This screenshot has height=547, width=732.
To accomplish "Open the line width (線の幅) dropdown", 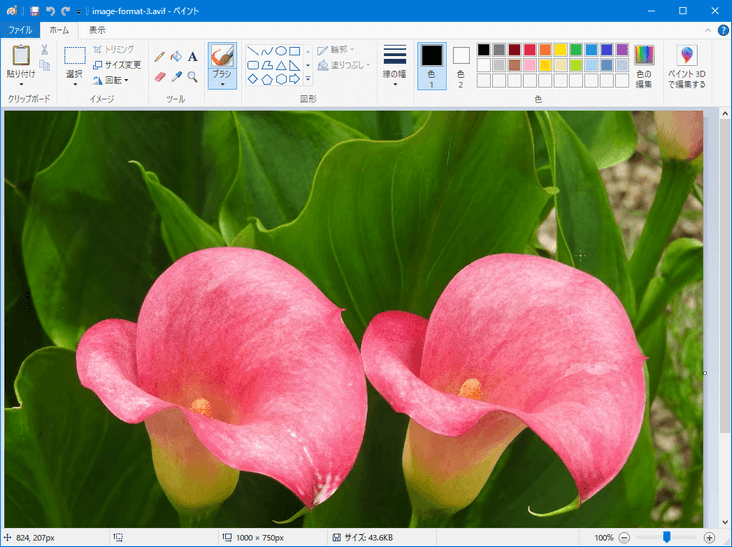I will point(395,66).
